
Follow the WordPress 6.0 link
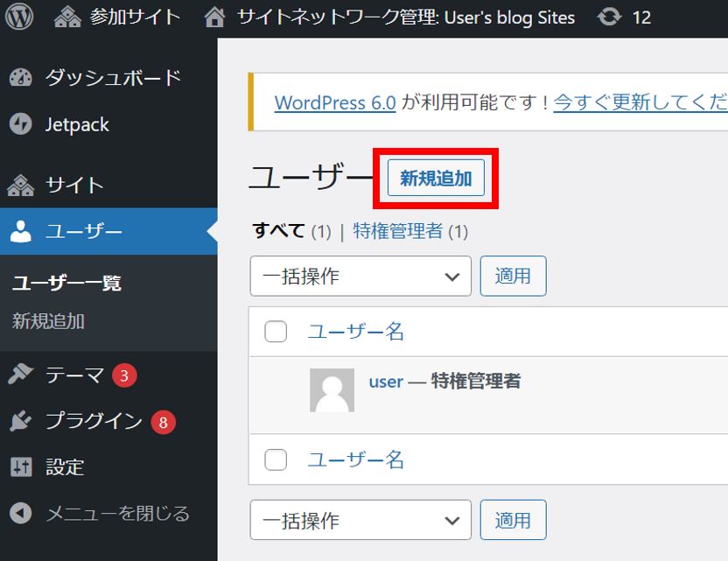335,102
